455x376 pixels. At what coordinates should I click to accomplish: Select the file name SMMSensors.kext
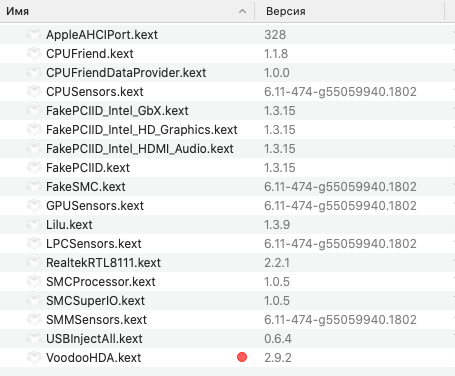tap(96, 320)
